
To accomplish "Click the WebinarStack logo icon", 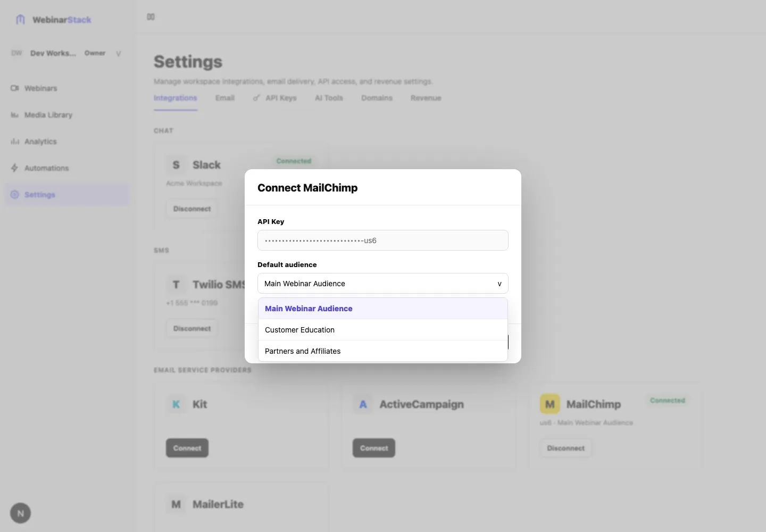I will [20, 20].
